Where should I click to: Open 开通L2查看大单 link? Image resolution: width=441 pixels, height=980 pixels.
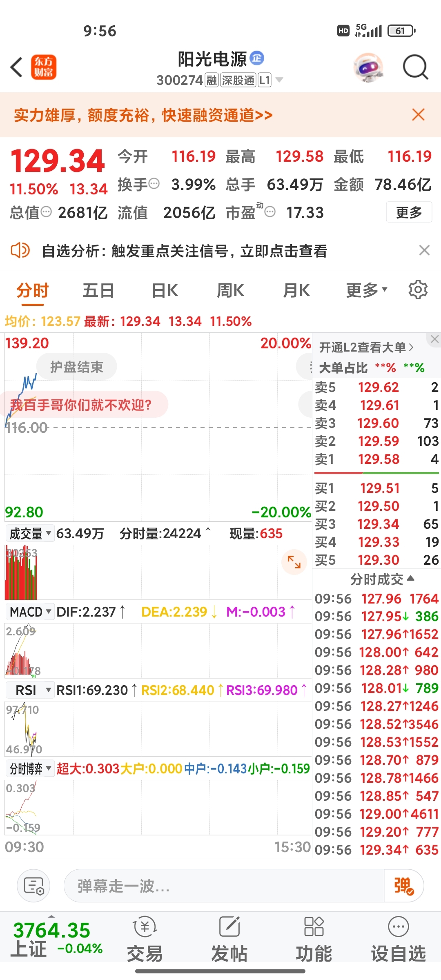366,347
